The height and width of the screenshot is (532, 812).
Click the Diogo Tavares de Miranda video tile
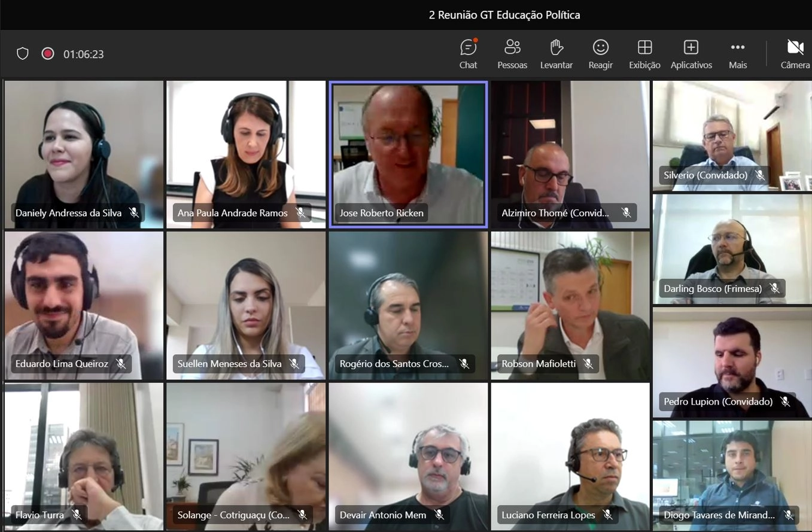click(732, 476)
